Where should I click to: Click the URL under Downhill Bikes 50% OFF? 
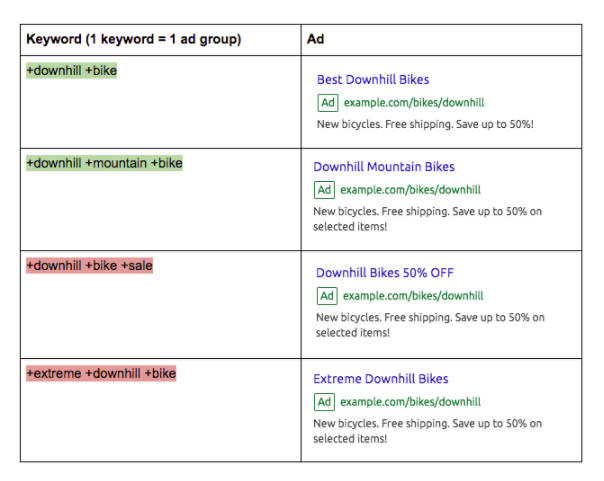[x=414, y=295]
